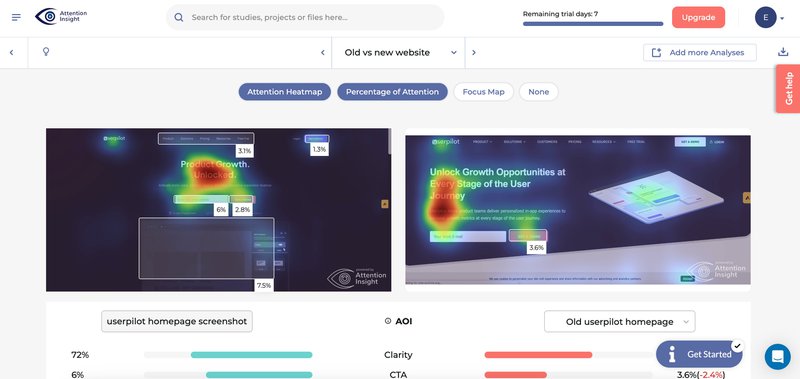The width and height of the screenshot is (800, 379).
Task: Click the teal CTA bar
Action: 259,375
